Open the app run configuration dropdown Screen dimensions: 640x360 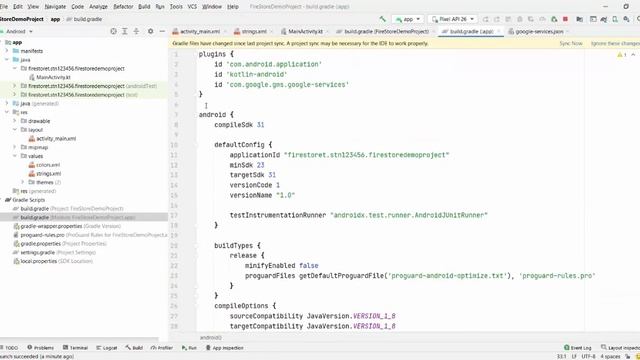(407, 19)
